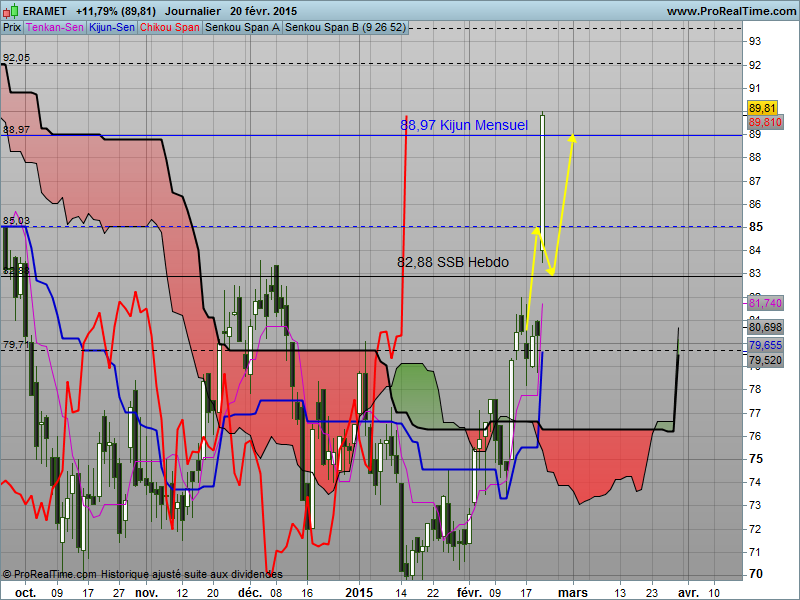The image size is (800, 600).
Task: Select the Chikou Span legend tab
Action: [169, 28]
